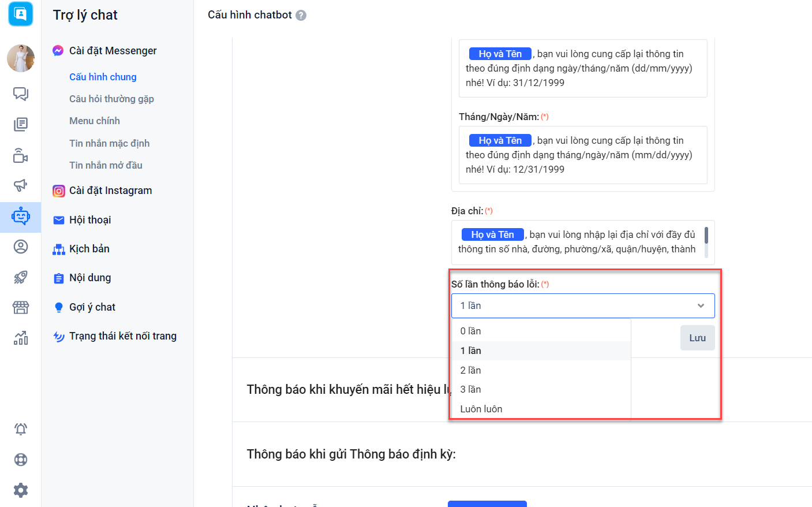Image resolution: width=812 pixels, height=507 pixels.
Task: Select the chatbot robot icon
Action: [21, 217]
